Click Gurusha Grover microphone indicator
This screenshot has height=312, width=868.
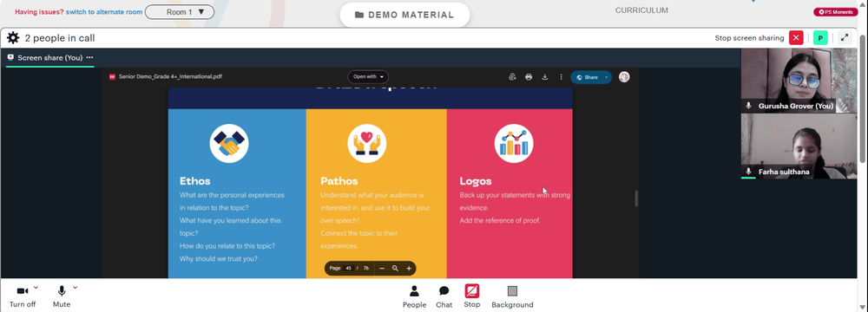click(x=748, y=106)
